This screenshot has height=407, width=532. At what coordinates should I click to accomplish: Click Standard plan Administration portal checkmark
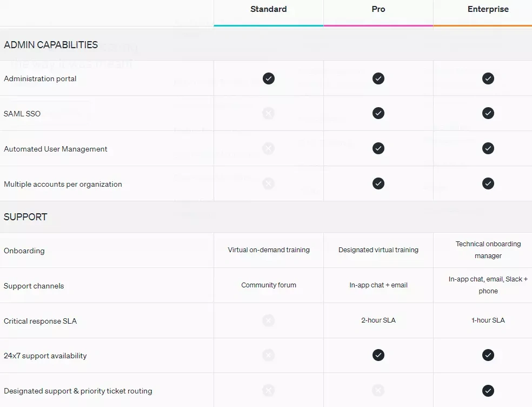pyautogui.click(x=269, y=78)
